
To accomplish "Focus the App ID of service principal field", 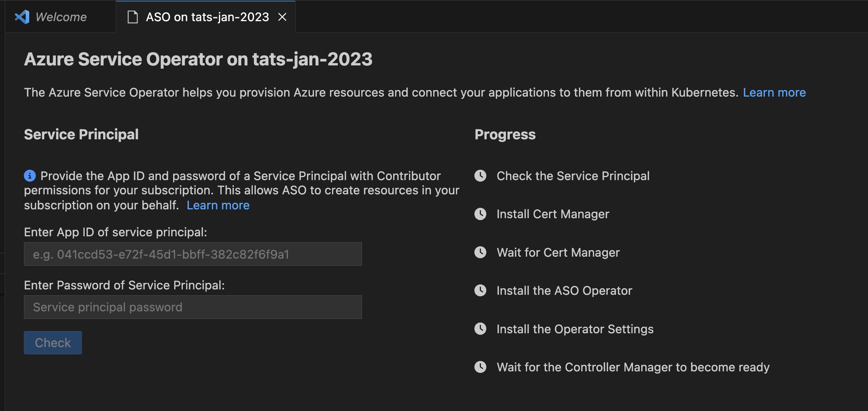I will (x=193, y=254).
